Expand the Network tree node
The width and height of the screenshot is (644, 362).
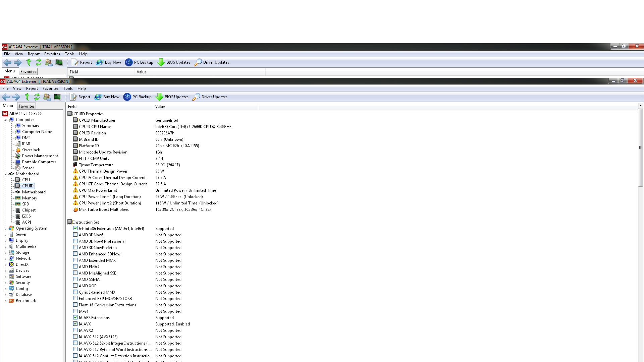[5, 259]
